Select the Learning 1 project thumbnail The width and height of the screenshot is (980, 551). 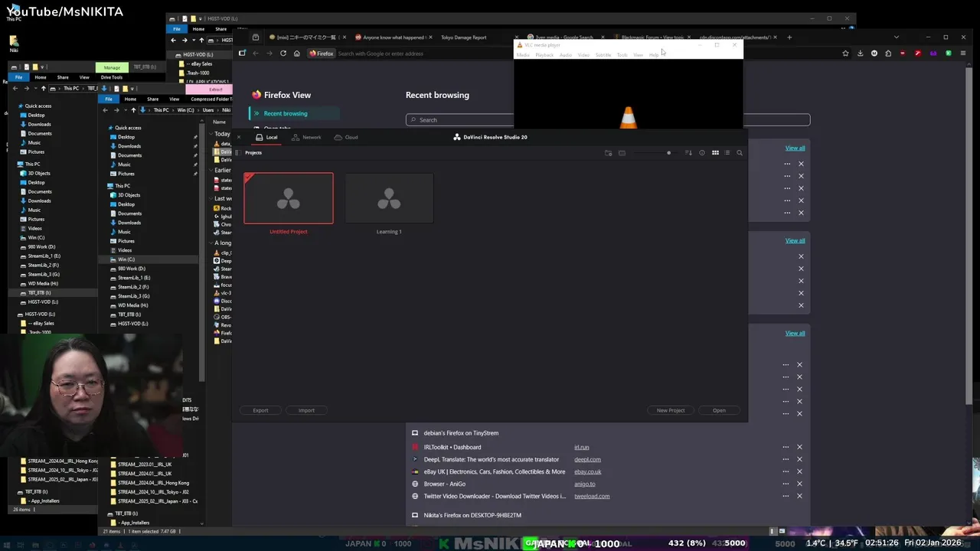[389, 198]
